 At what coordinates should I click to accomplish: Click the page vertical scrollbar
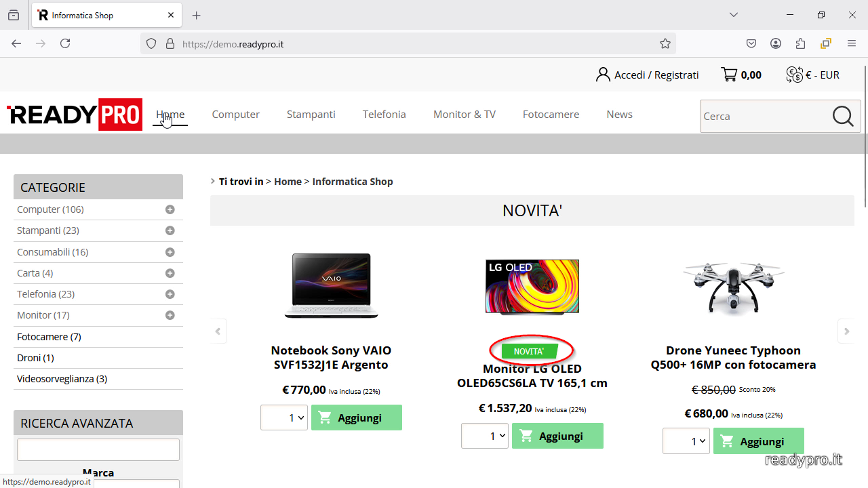click(865, 136)
